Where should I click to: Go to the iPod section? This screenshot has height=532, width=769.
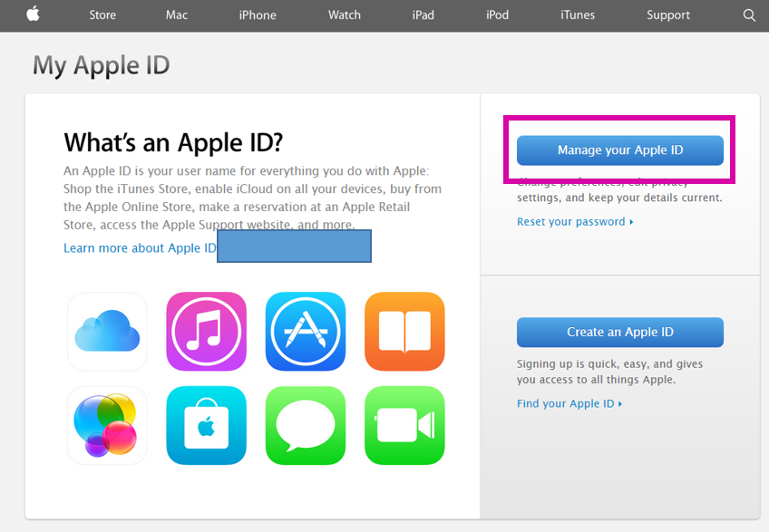(497, 15)
